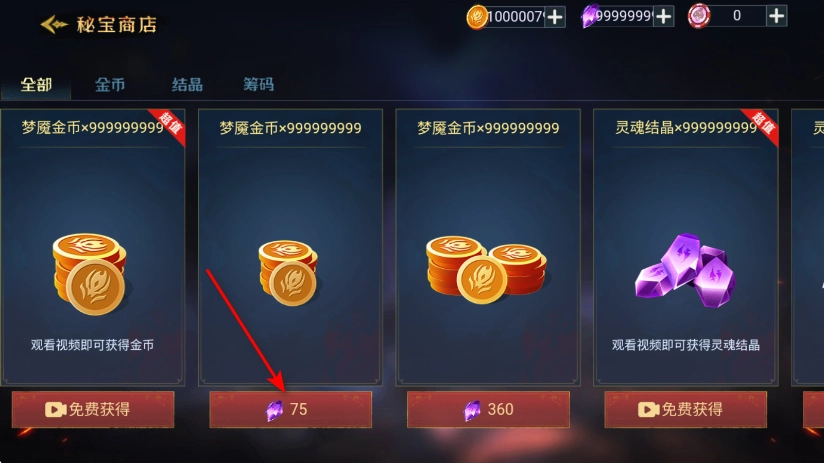Tap the red poker chip icon
Viewport: 824px width, 463px height.
coord(699,16)
